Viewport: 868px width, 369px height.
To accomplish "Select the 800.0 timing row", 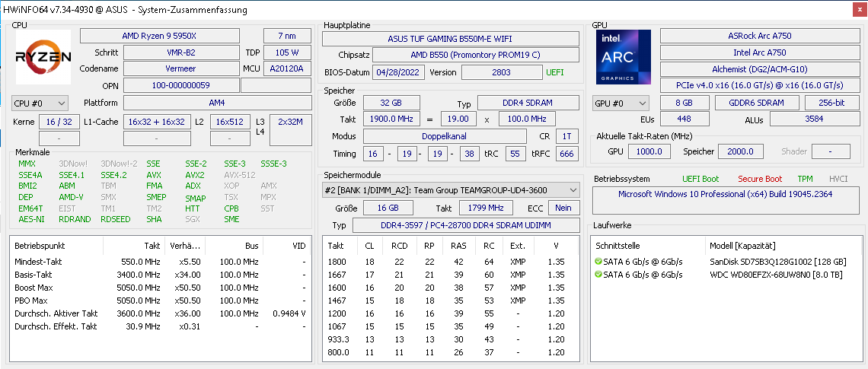I will pos(451,352).
